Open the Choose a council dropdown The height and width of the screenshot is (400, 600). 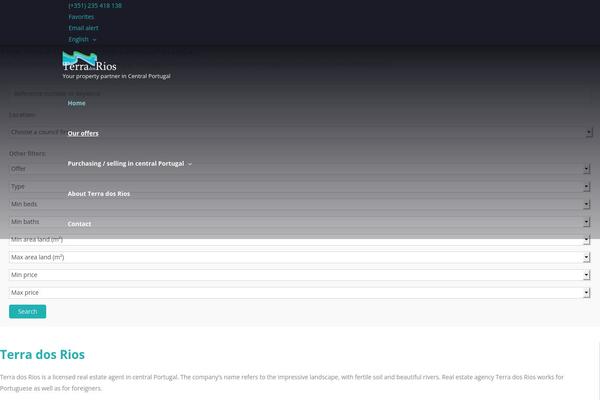300,132
